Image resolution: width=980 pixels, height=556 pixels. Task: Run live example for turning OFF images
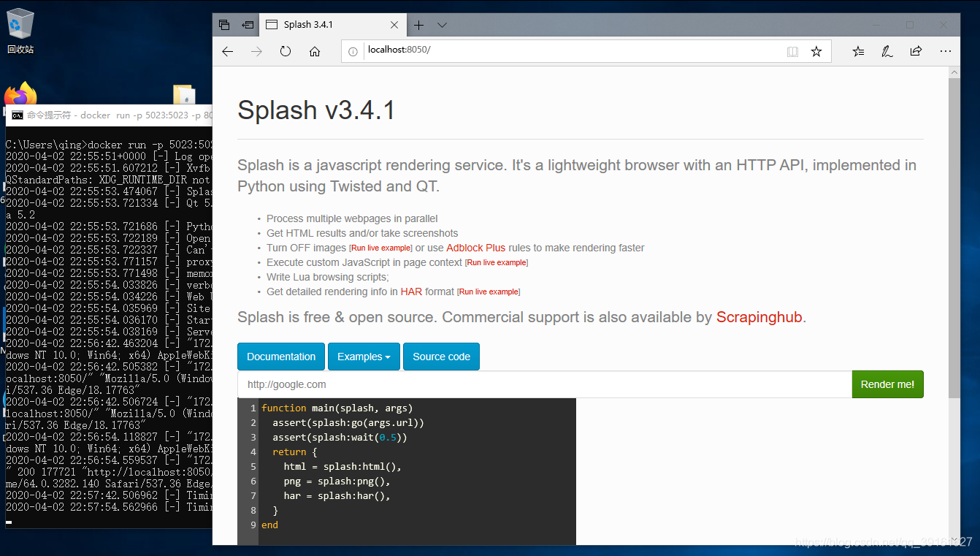pyautogui.click(x=380, y=248)
